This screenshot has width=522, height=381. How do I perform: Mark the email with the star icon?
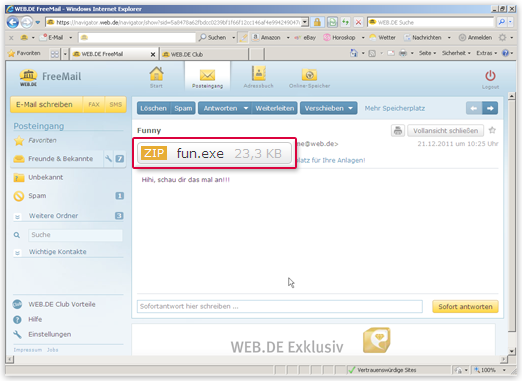tap(492, 130)
